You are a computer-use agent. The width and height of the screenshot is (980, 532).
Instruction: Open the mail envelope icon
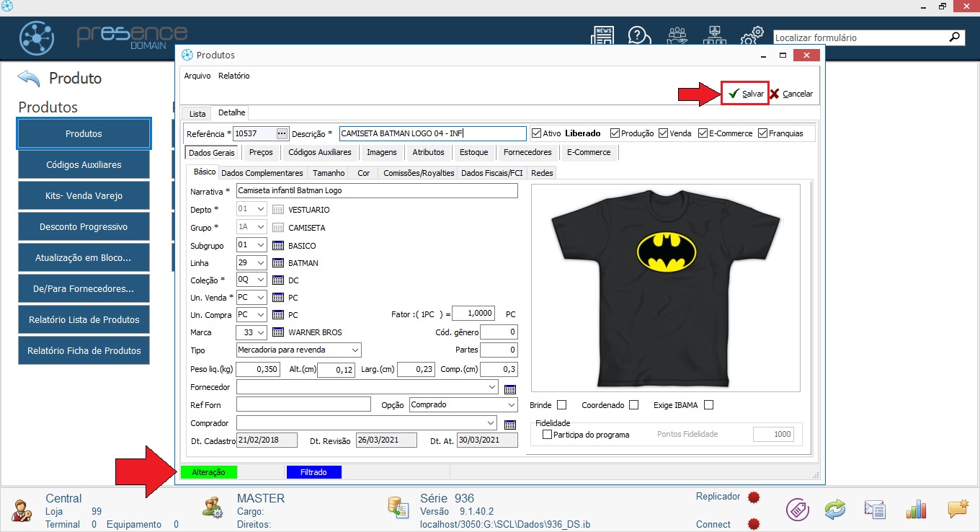click(x=875, y=510)
